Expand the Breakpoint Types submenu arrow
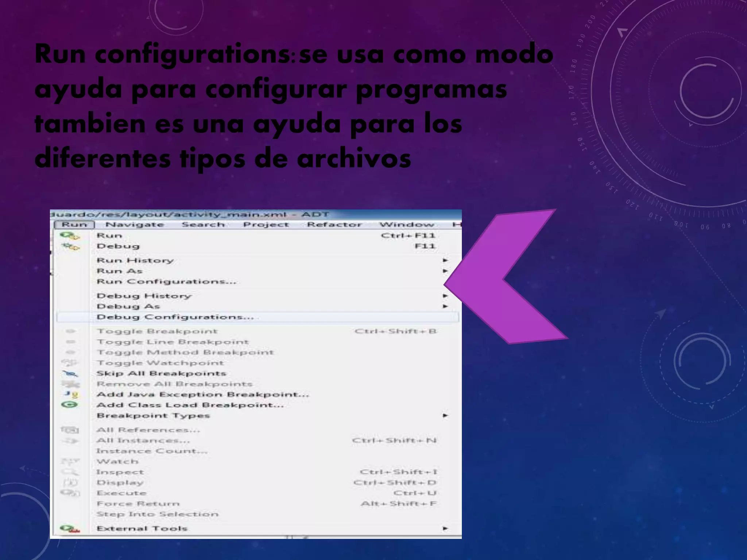 click(445, 416)
